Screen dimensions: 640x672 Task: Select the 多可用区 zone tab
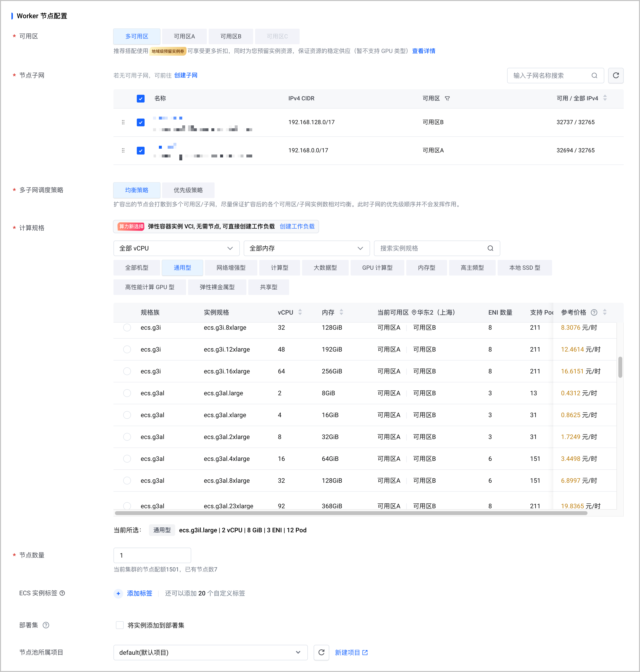click(137, 36)
